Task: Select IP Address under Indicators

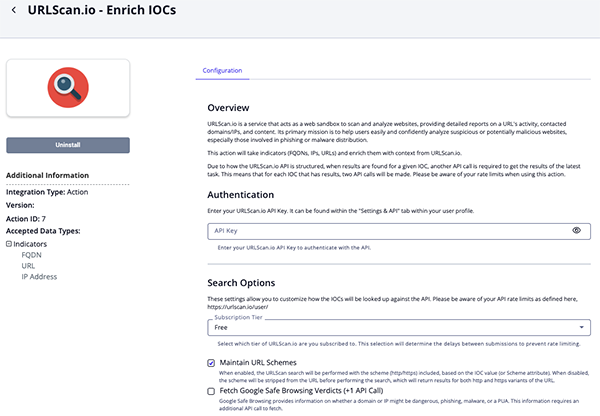Action: tap(39, 277)
